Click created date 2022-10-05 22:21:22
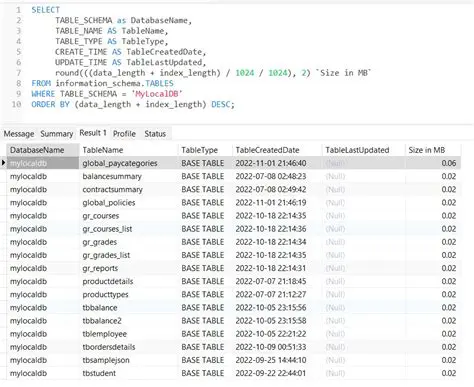Image resolution: width=474 pixels, height=387 pixels. tap(271, 334)
